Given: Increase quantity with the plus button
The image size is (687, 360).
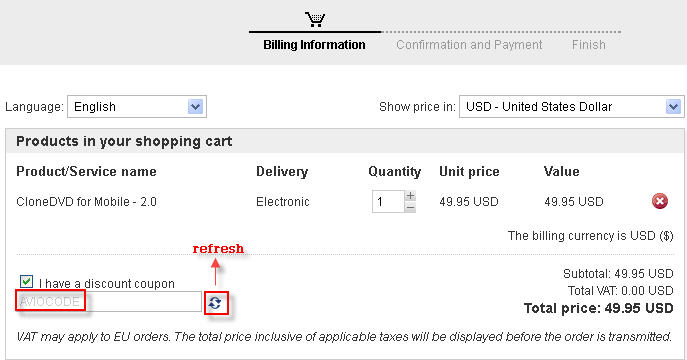Looking at the screenshot, I should (x=410, y=195).
